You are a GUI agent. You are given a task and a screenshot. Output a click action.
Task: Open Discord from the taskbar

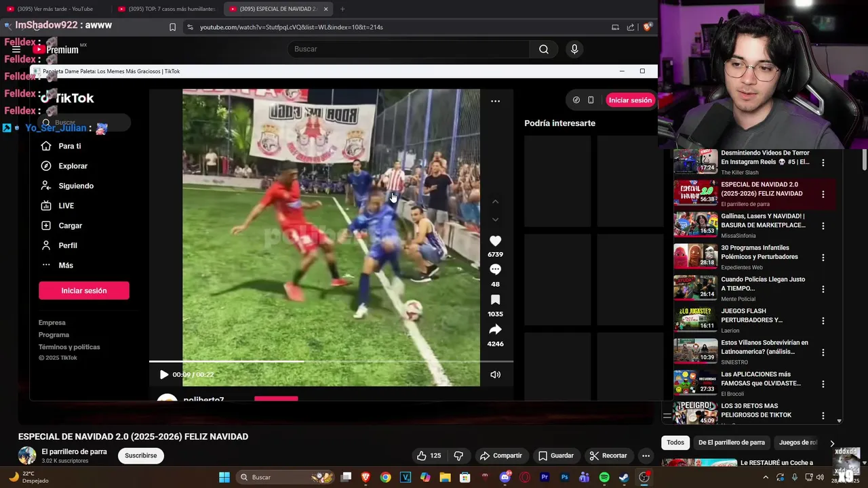click(x=505, y=477)
